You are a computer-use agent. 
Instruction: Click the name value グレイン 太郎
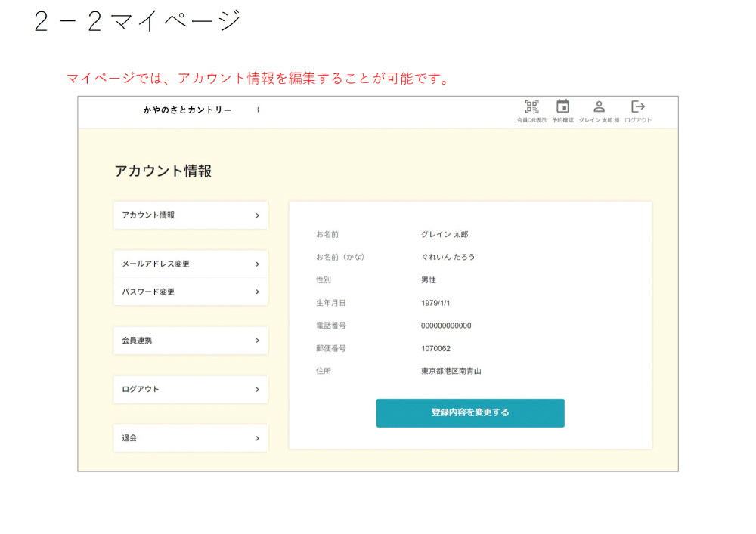click(x=445, y=235)
